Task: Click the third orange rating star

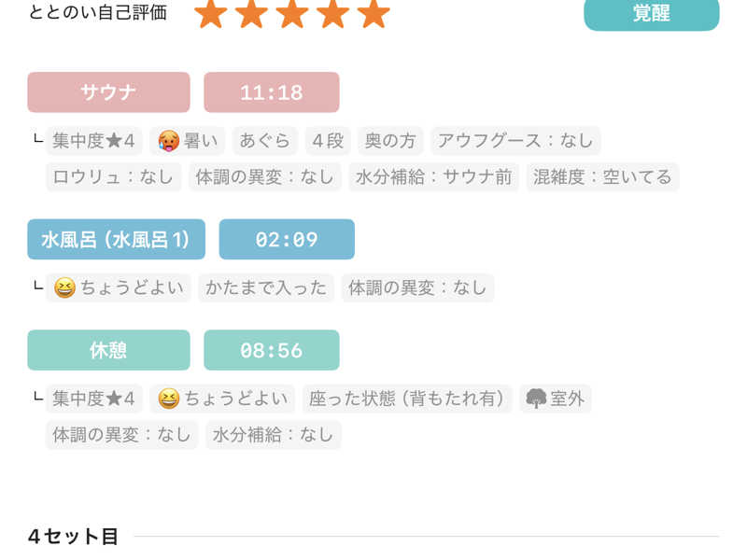Action: [292, 13]
